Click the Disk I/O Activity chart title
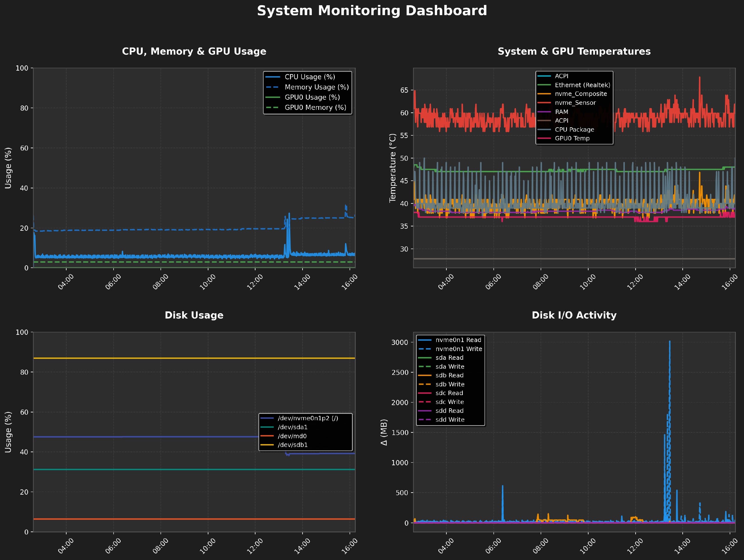The image size is (744, 560). (x=574, y=315)
